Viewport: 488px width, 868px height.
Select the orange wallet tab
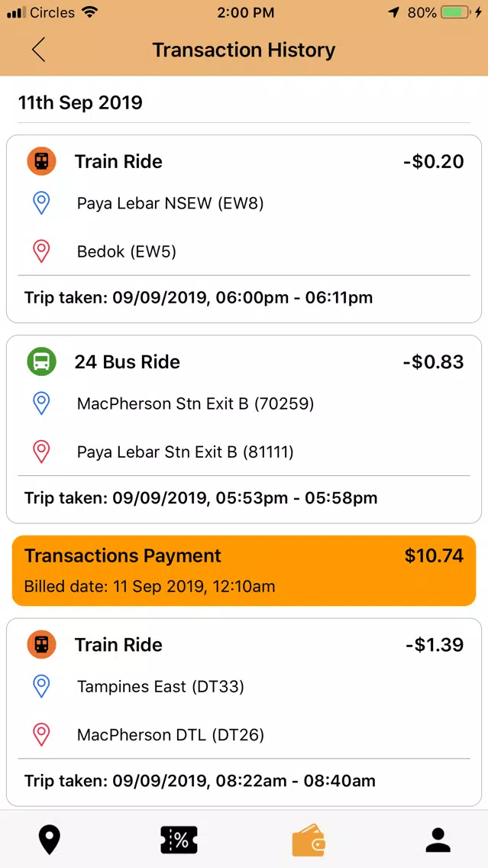click(x=309, y=840)
